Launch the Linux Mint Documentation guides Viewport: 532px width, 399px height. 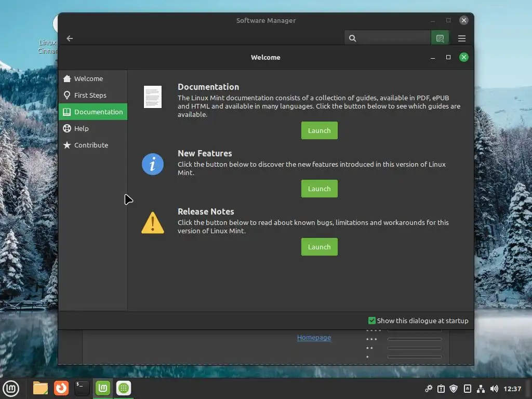coord(320,130)
